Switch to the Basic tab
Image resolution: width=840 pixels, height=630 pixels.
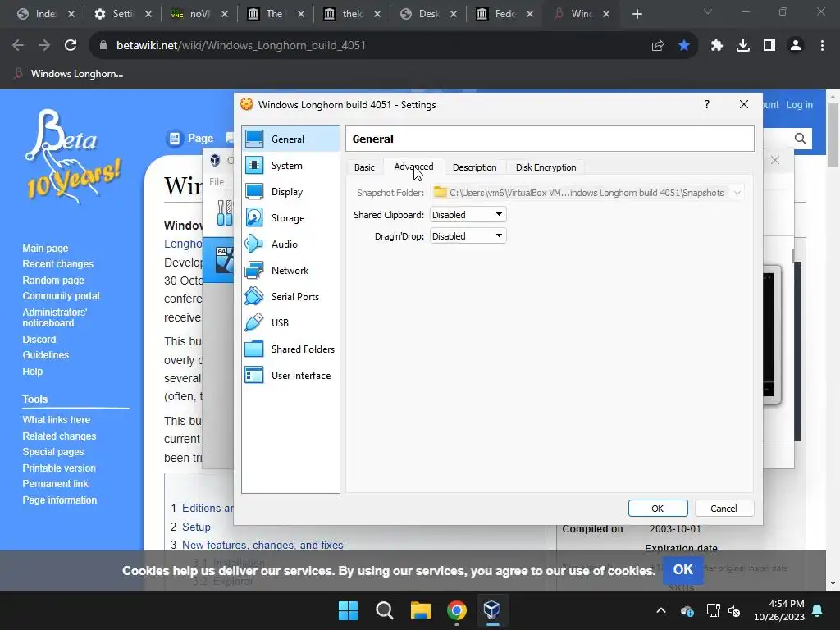click(364, 167)
